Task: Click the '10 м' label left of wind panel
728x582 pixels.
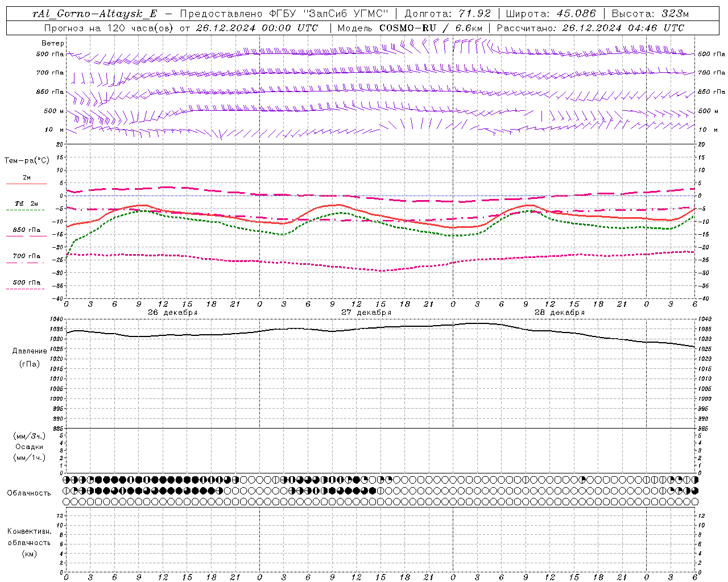Action: point(54,130)
